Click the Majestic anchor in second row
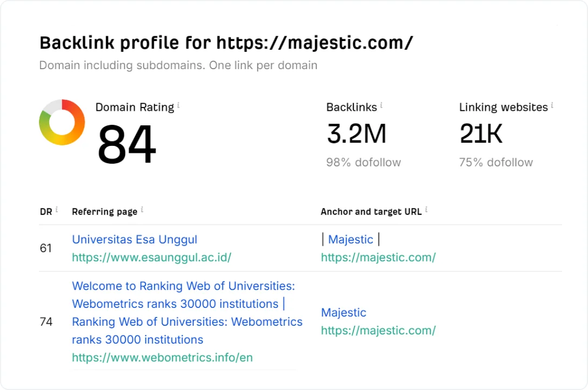Viewport: 588px width, 390px height. (344, 312)
